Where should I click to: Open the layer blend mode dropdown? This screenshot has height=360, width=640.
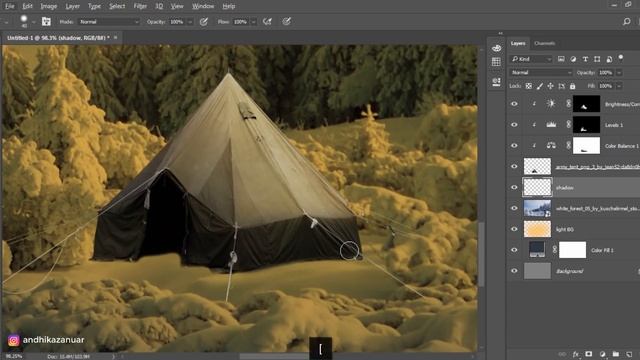[541, 73]
